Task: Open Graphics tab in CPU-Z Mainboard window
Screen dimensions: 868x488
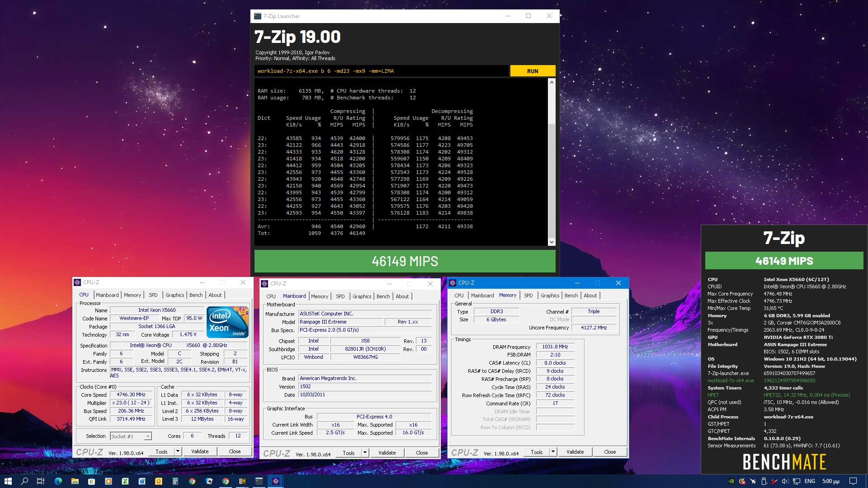Action: coord(362,296)
